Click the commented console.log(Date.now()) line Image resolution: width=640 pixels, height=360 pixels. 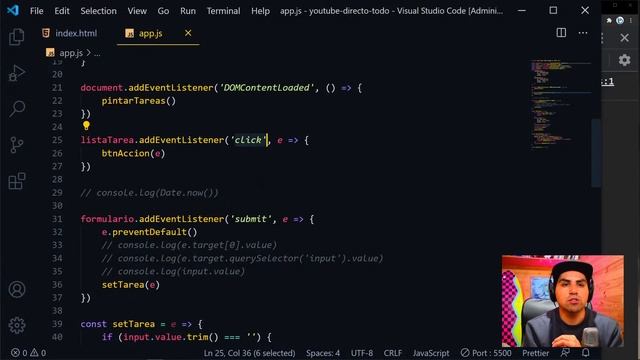click(x=149, y=193)
